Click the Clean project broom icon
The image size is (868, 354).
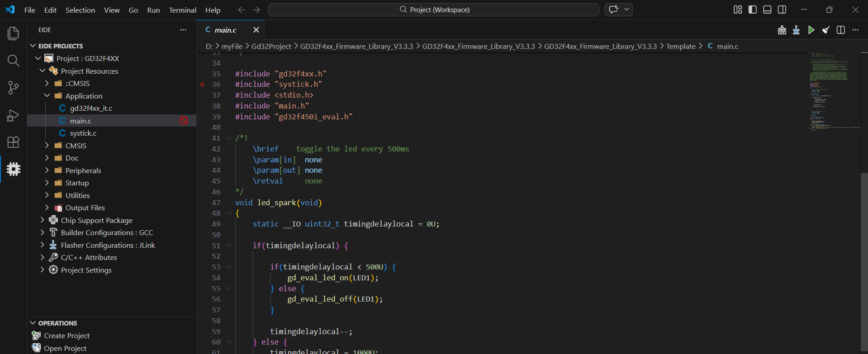tap(826, 30)
